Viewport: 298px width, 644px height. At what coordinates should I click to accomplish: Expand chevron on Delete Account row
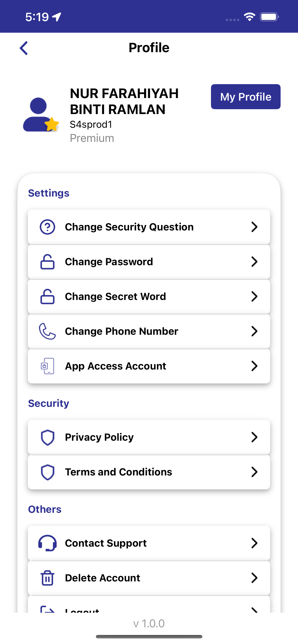[x=254, y=578]
